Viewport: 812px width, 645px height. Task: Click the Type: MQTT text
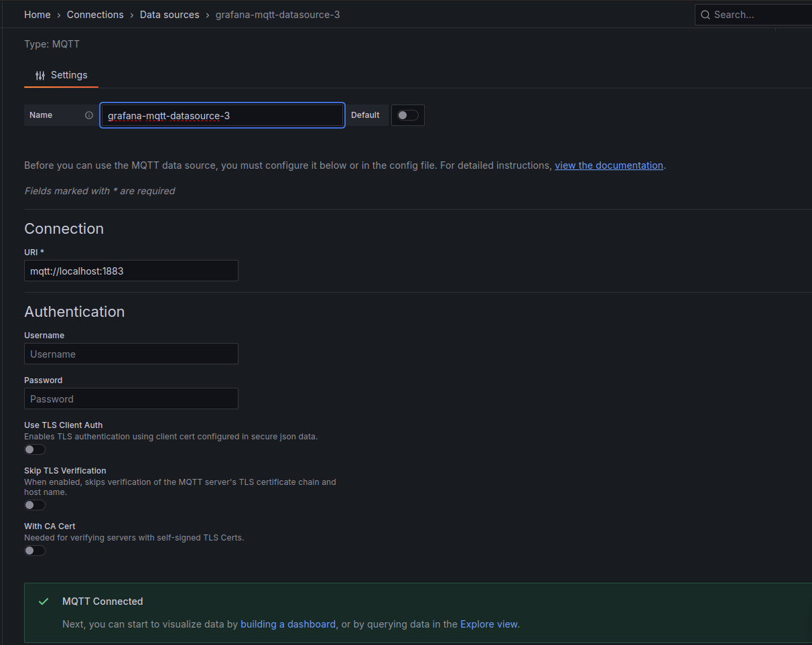(52, 44)
